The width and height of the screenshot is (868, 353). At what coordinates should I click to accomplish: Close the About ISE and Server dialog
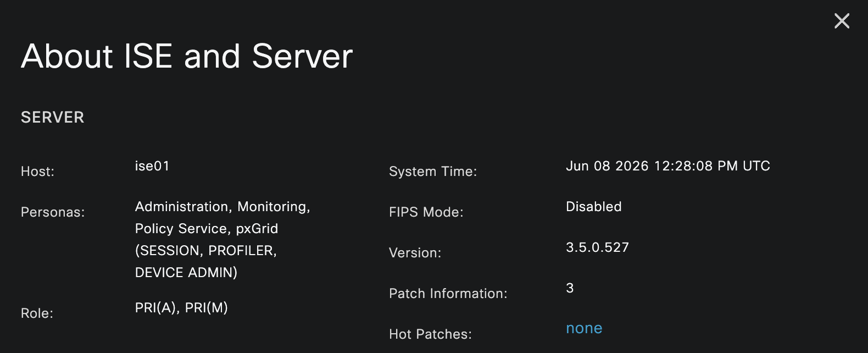click(842, 21)
